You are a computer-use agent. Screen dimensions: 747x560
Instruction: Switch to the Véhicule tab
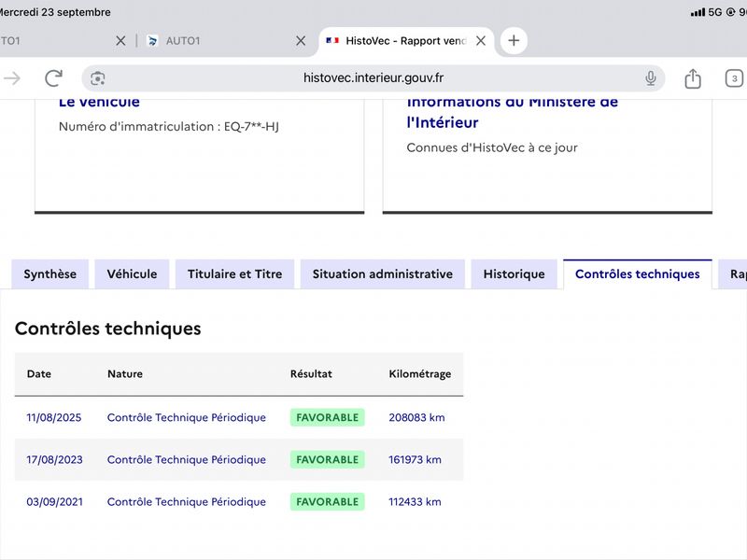[x=132, y=274]
